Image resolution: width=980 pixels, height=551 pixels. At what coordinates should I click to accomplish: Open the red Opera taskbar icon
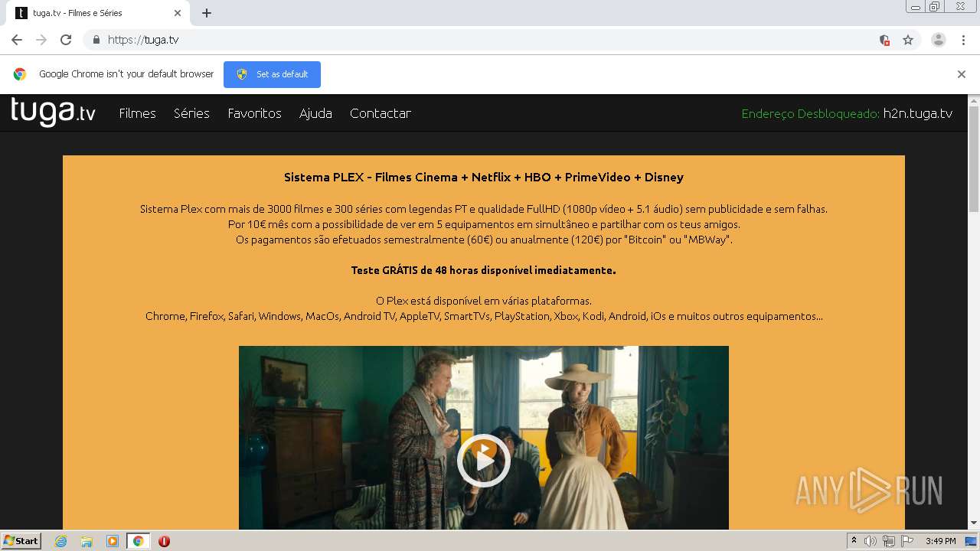click(x=164, y=541)
